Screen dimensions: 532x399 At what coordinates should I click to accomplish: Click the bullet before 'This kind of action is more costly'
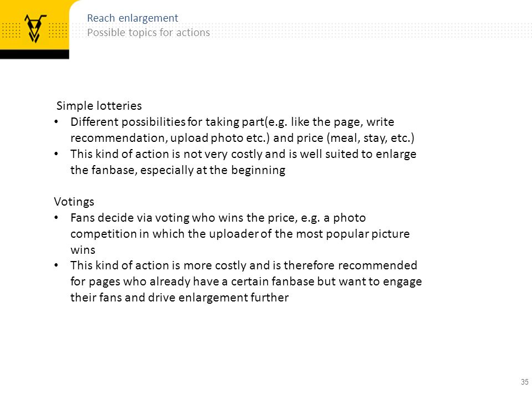pyautogui.click(x=57, y=265)
